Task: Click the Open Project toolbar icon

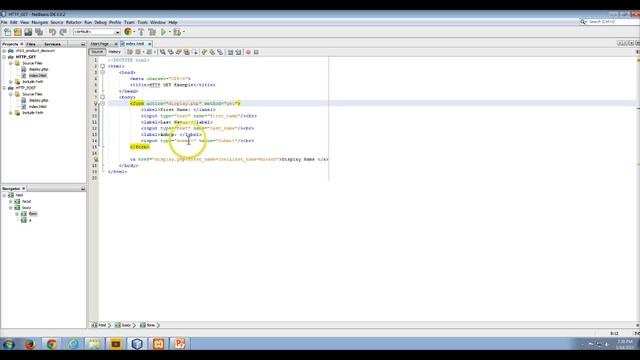Action: click(28, 32)
